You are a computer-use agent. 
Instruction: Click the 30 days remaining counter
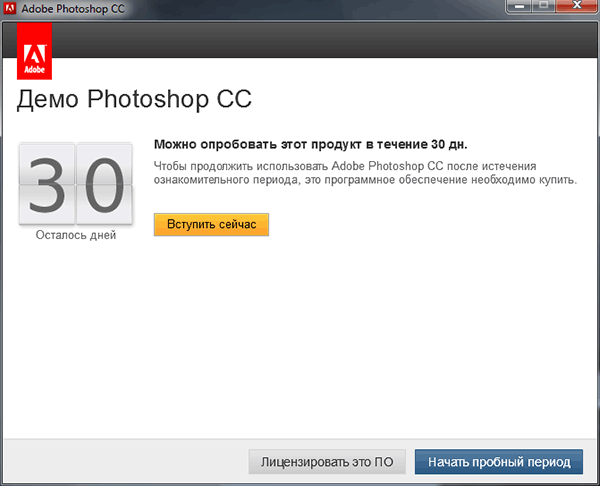[x=76, y=184]
